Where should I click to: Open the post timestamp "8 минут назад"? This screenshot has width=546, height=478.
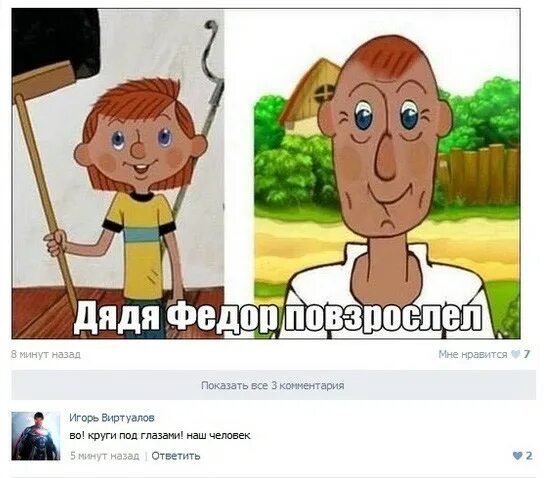[x=46, y=354]
